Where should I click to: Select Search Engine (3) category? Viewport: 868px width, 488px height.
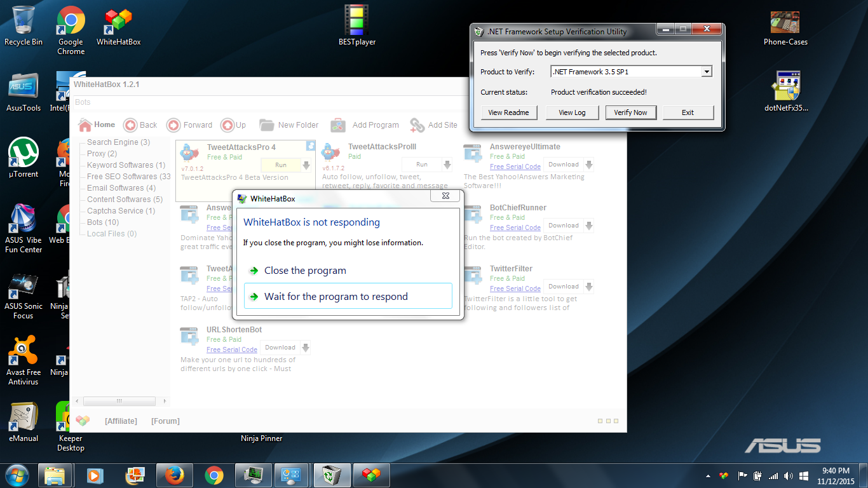[118, 142]
